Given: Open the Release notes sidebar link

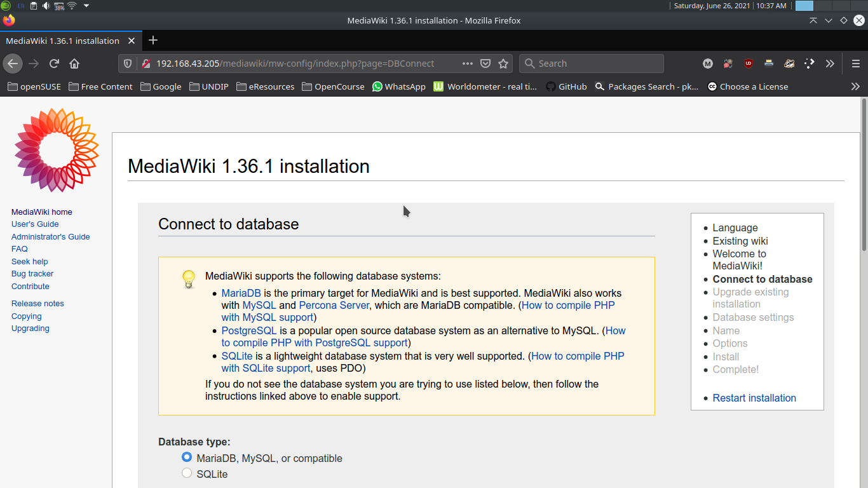Looking at the screenshot, I should (x=37, y=304).
